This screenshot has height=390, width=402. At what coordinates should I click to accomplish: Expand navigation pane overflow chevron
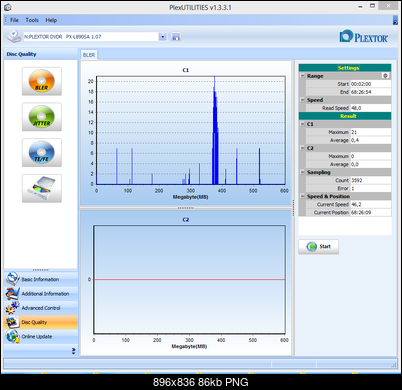click(x=74, y=351)
